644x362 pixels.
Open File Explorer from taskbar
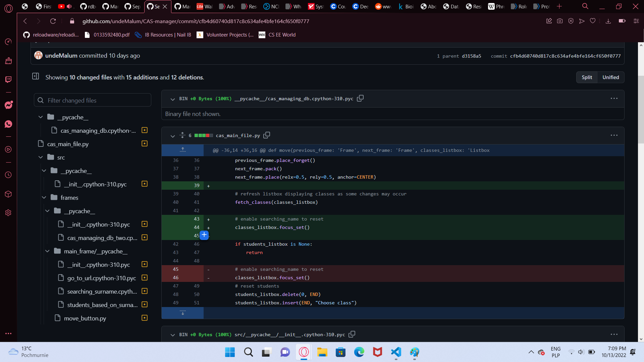(322, 352)
